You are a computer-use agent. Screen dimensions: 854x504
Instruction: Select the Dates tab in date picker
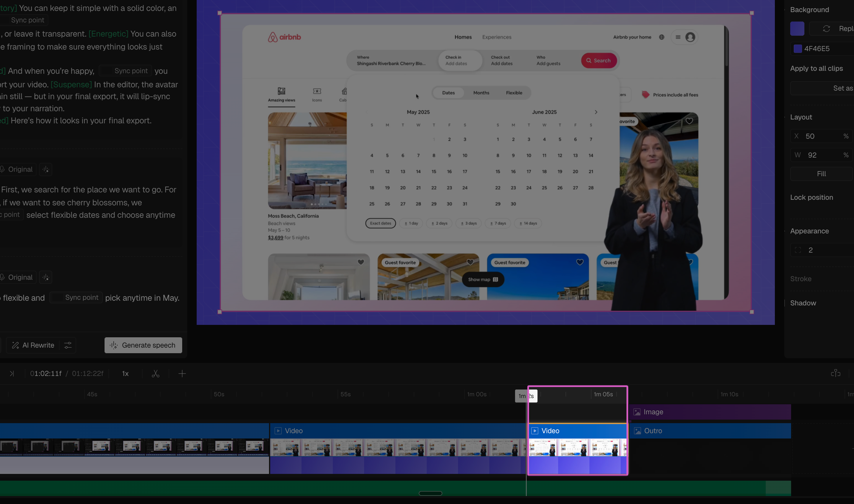(448, 93)
